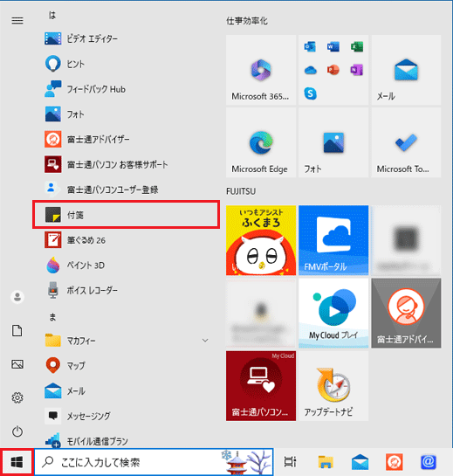Open the 富士通アドバイザー tile
Viewport: 453px width, 476px height.
(406, 314)
